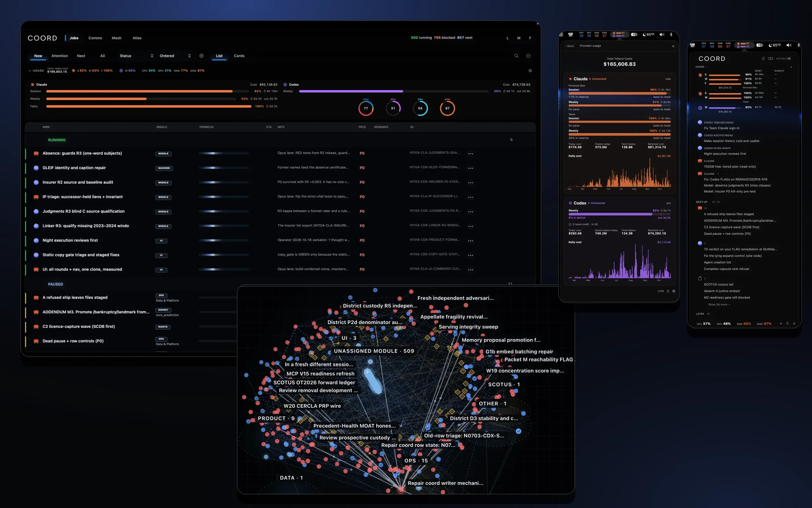Screen dimensions: 812x508
Task: Toggle the F mode in main window header
Action: pos(530,38)
